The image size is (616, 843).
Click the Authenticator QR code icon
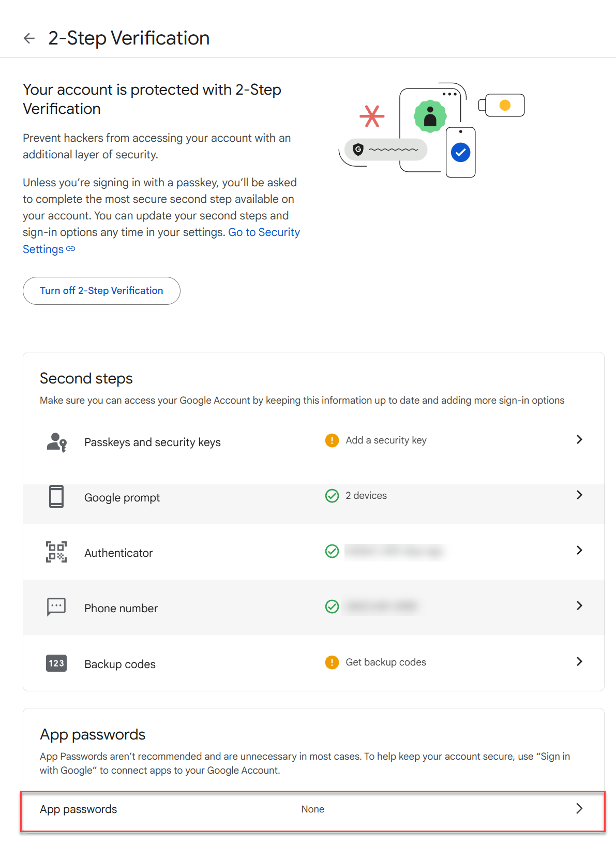pos(56,552)
